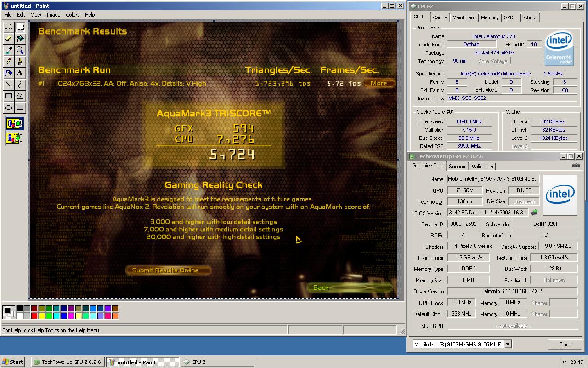Open the Validation tab in GPU-Z
The image size is (588, 368).
click(482, 167)
